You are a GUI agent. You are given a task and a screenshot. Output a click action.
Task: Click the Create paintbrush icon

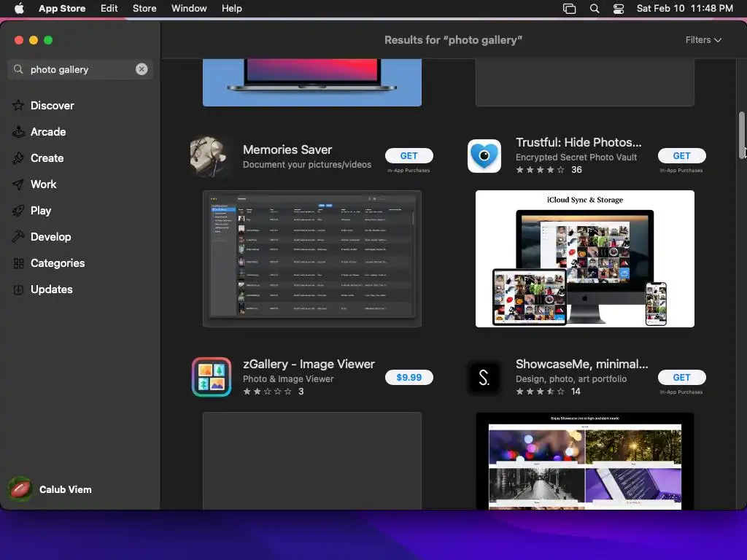point(18,158)
